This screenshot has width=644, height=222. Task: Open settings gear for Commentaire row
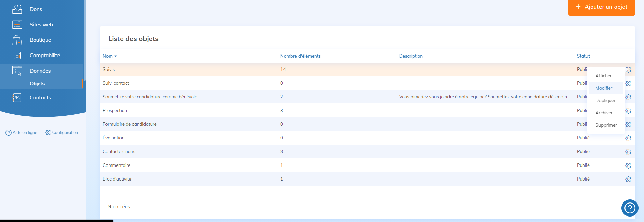[628, 165]
